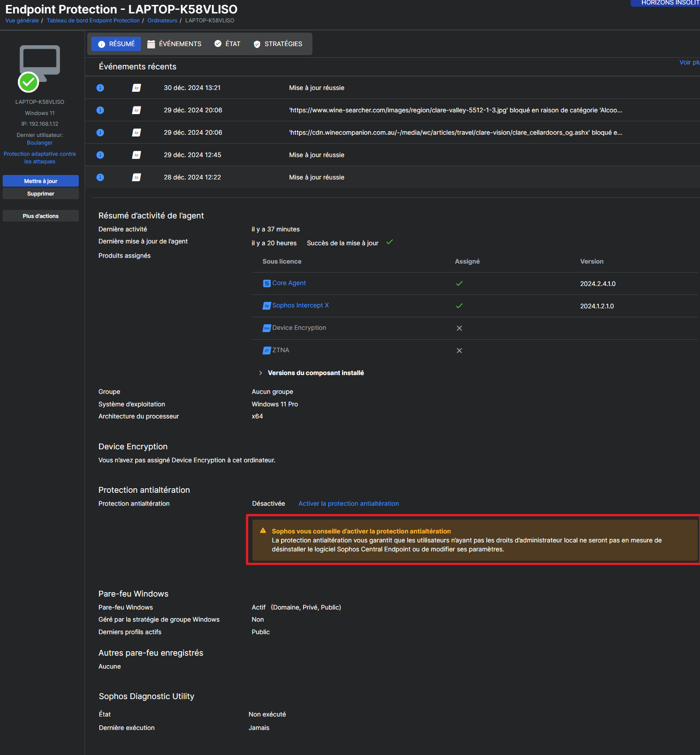700x755 pixels.
Task: Click the Mettre à jour button
Action: pyautogui.click(x=41, y=181)
